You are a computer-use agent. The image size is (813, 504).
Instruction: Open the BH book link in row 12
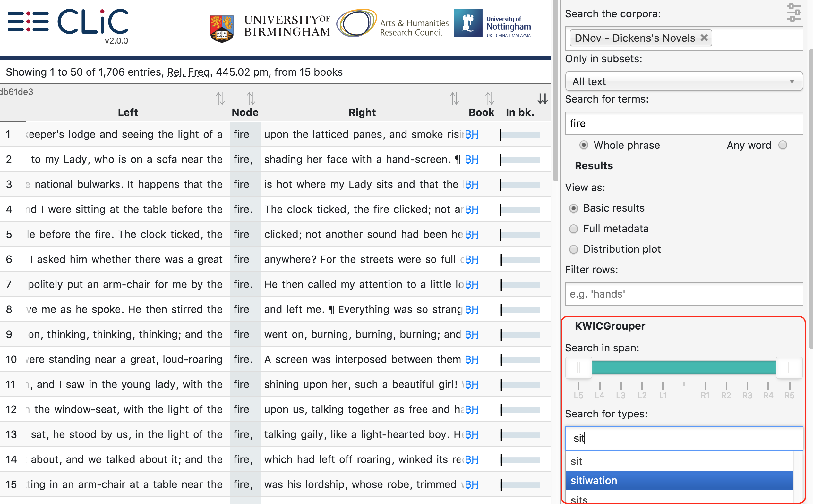pos(472,409)
